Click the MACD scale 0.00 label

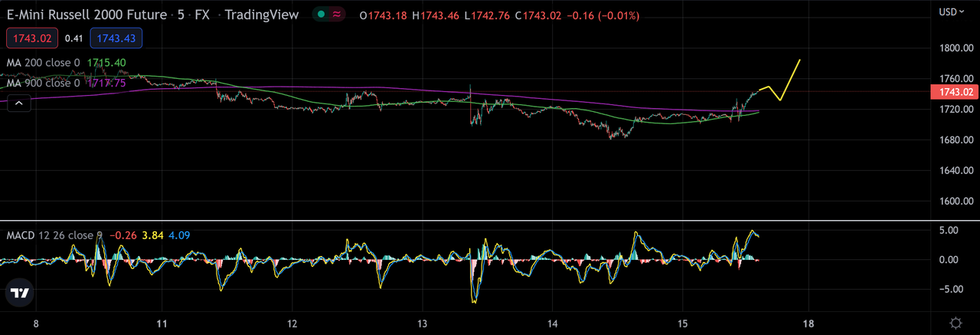pyautogui.click(x=948, y=259)
